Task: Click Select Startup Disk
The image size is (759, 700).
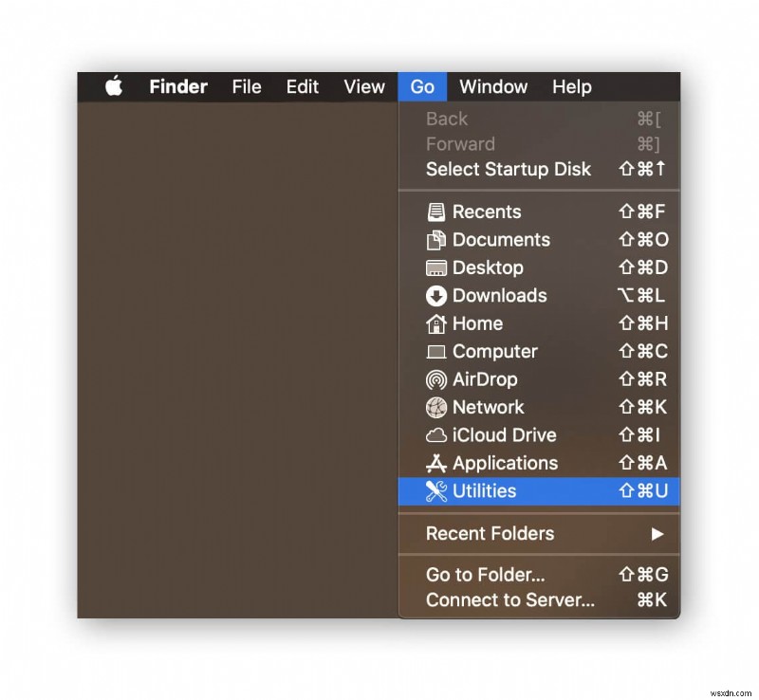Action: pyautogui.click(x=509, y=169)
